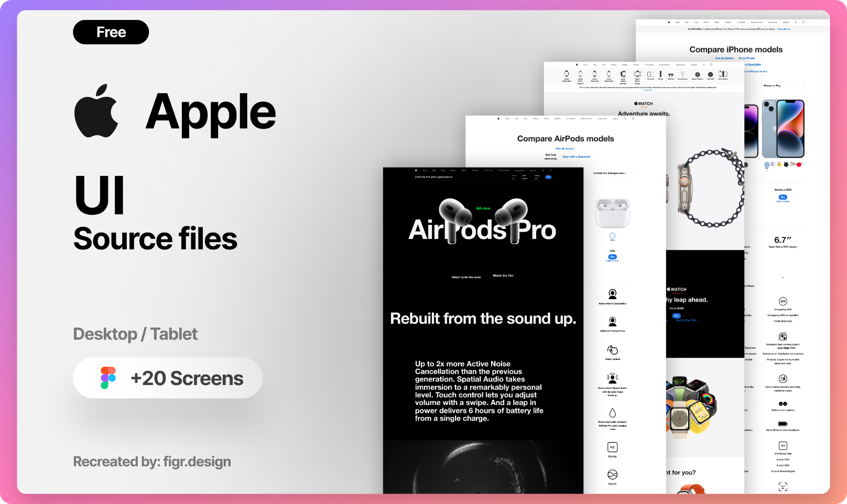Click the watchOS icon in Watch nav
This screenshot has width=847, height=504.
[710, 75]
